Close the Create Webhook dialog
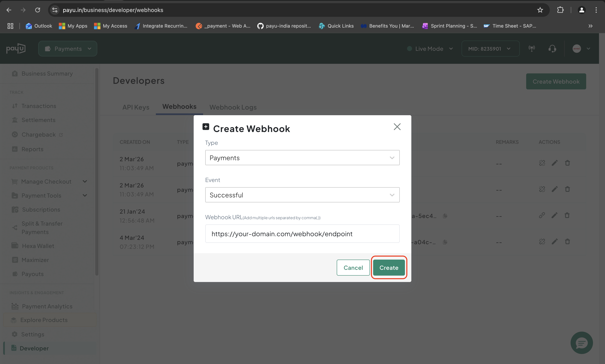 pos(397,127)
